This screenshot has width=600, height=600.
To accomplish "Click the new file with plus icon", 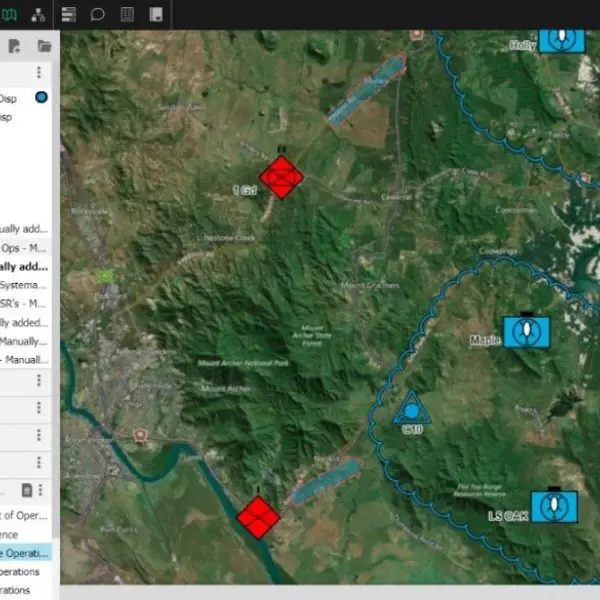I will coord(17,46).
